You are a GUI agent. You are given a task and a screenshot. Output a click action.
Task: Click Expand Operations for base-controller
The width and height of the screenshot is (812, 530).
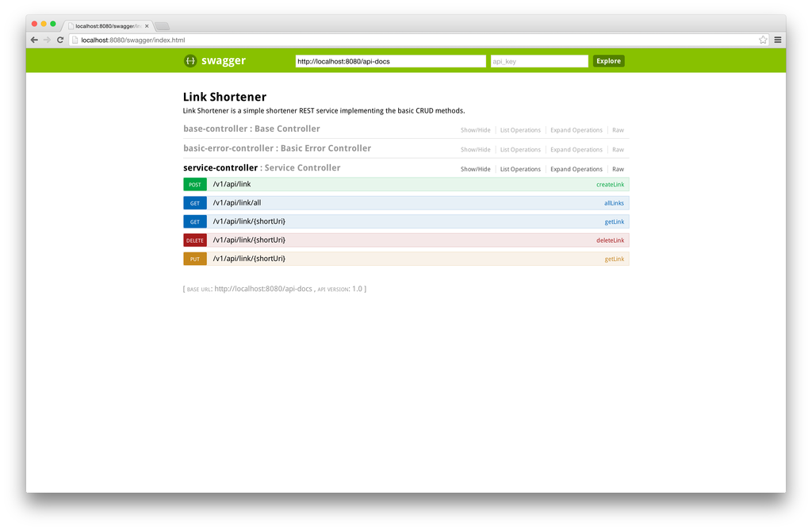pyautogui.click(x=576, y=130)
